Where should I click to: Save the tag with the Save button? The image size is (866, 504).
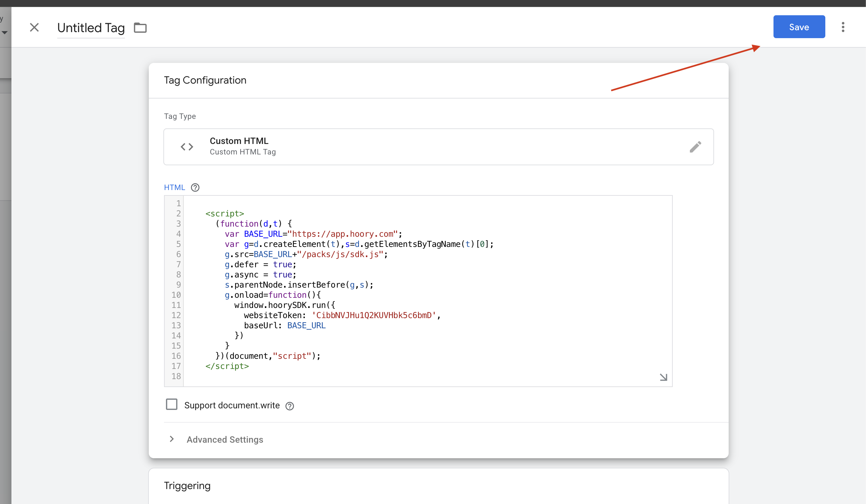[x=799, y=27]
